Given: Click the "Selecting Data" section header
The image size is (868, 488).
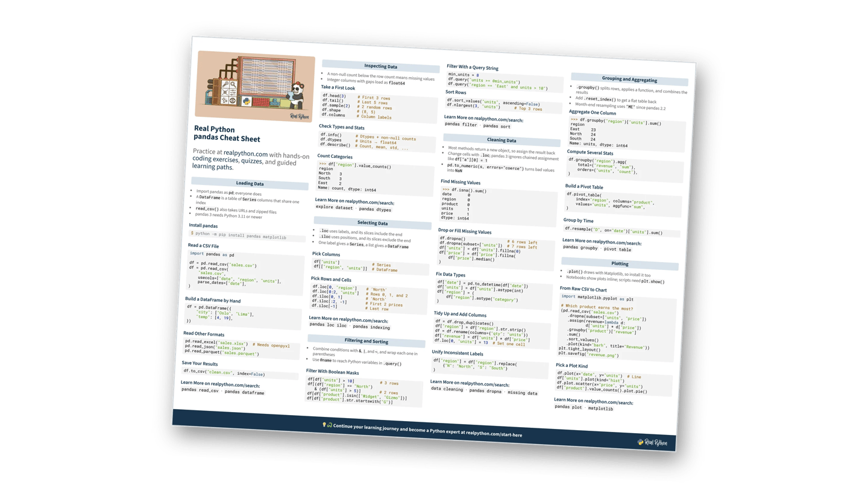Looking at the screenshot, I should [373, 223].
